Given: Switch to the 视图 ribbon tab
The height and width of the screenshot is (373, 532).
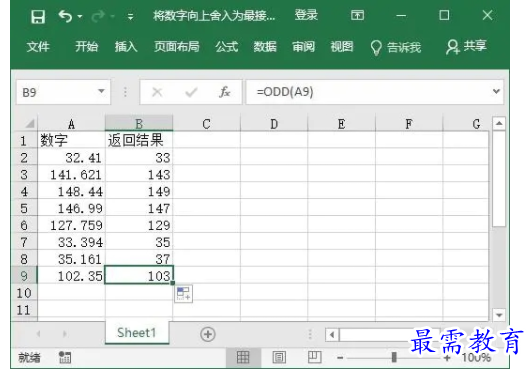Looking at the screenshot, I should click(342, 46).
